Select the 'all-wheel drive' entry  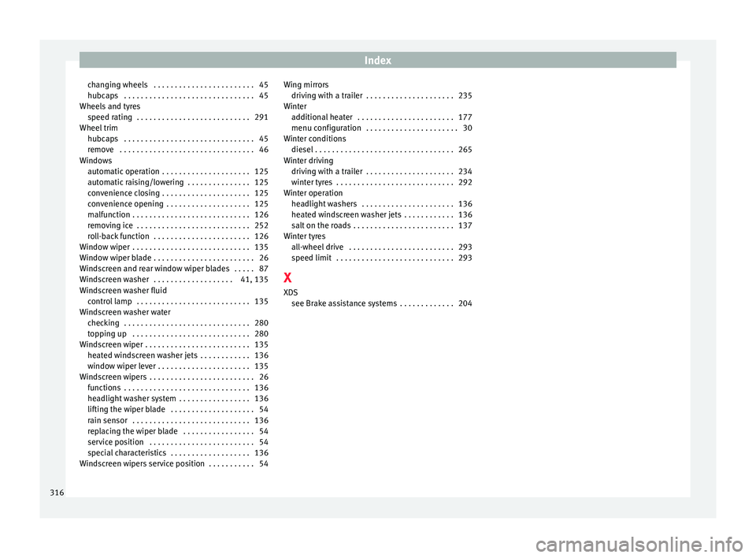(382, 247)
